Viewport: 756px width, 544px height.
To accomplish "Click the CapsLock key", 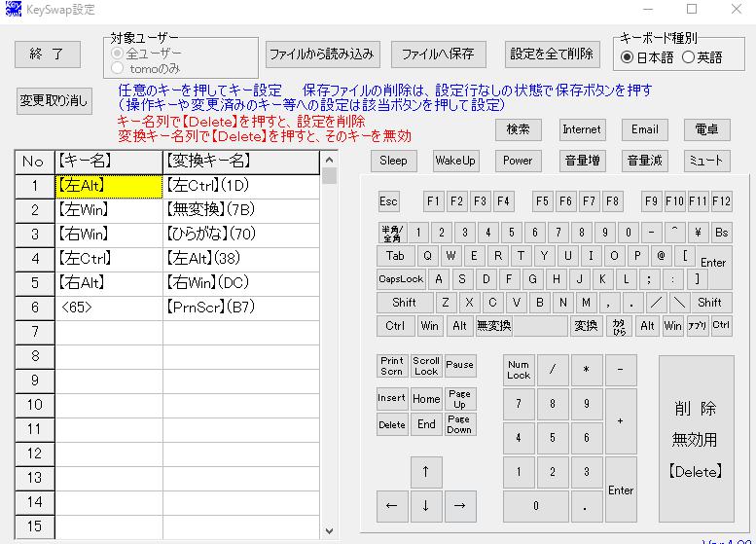I will [401, 279].
